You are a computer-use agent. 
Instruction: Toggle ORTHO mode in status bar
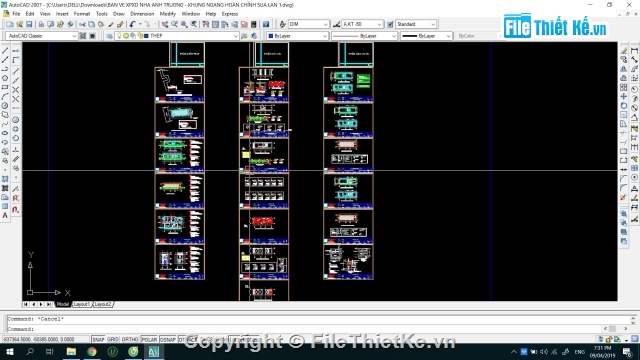point(130,339)
